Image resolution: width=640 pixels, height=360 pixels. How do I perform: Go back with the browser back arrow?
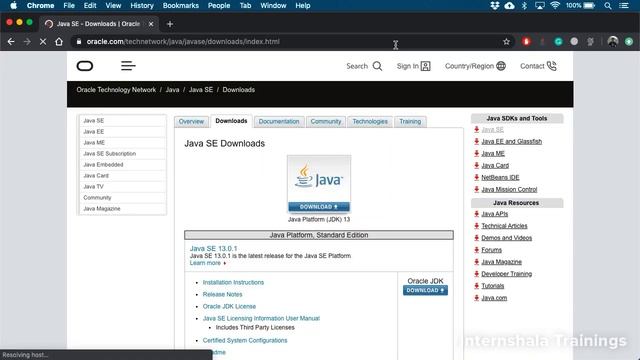(x=11, y=42)
